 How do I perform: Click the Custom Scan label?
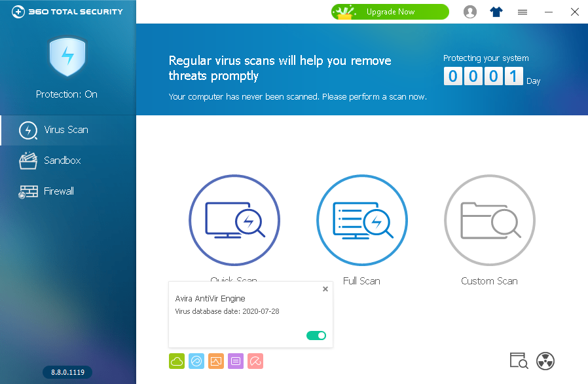click(x=489, y=280)
